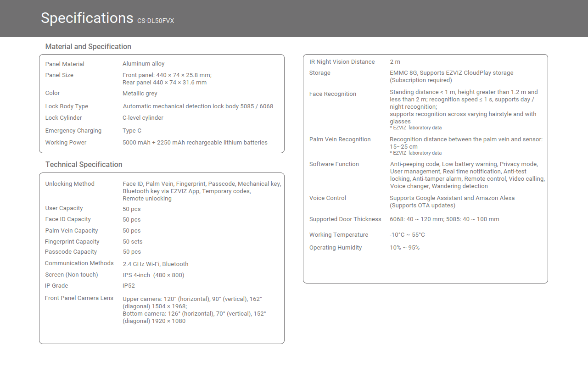Click the Working Temperature range value

coord(407,234)
